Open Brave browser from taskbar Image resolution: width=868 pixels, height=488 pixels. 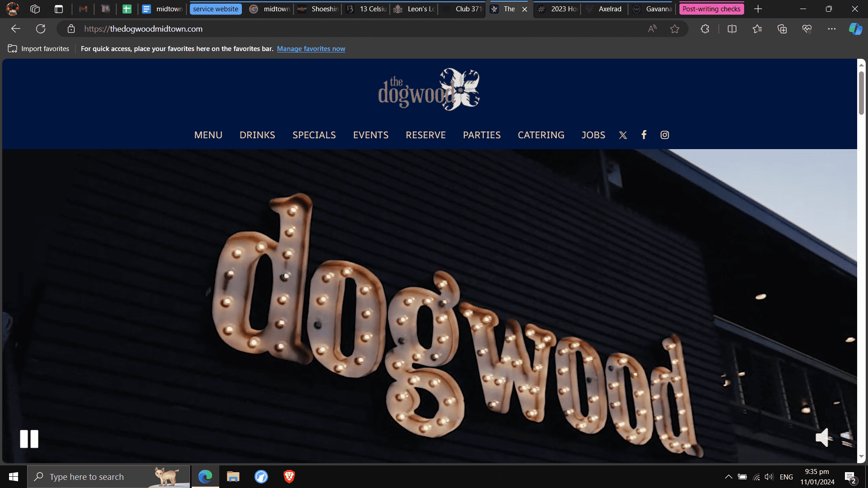tap(289, 477)
